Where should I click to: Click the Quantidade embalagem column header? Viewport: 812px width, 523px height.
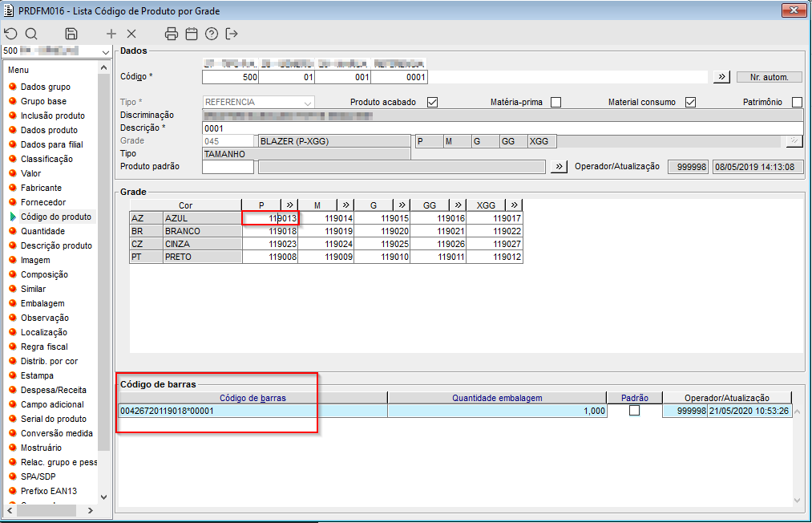(497, 398)
